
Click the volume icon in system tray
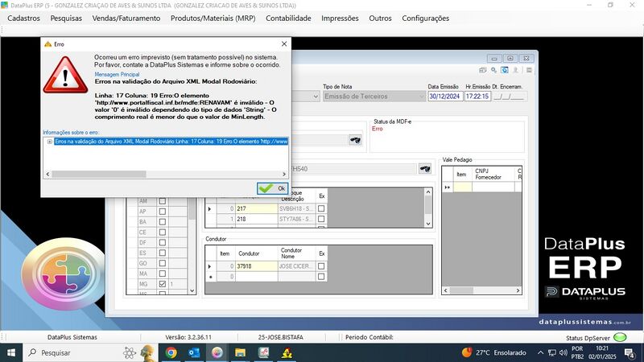coord(563,352)
